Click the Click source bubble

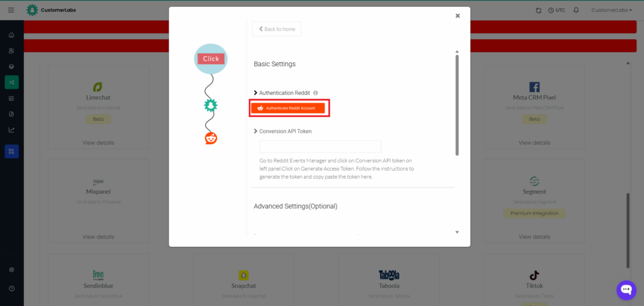pyautogui.click(x=211, y=59)
